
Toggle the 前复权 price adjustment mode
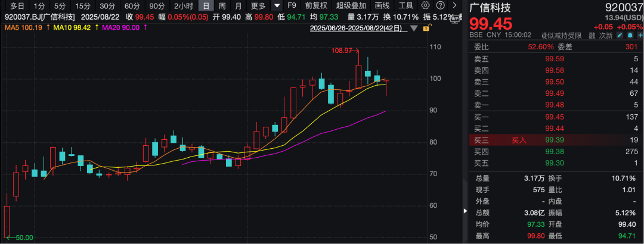pyautogui.click(x=315, y=5)
